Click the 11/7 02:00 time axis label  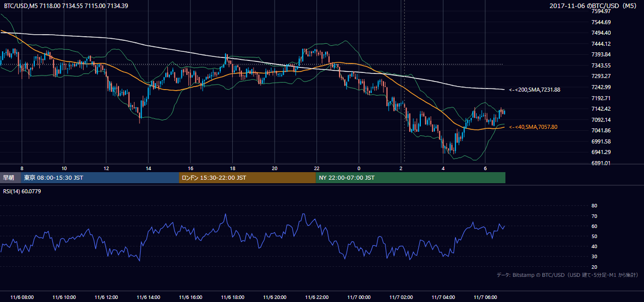(401, 297)
